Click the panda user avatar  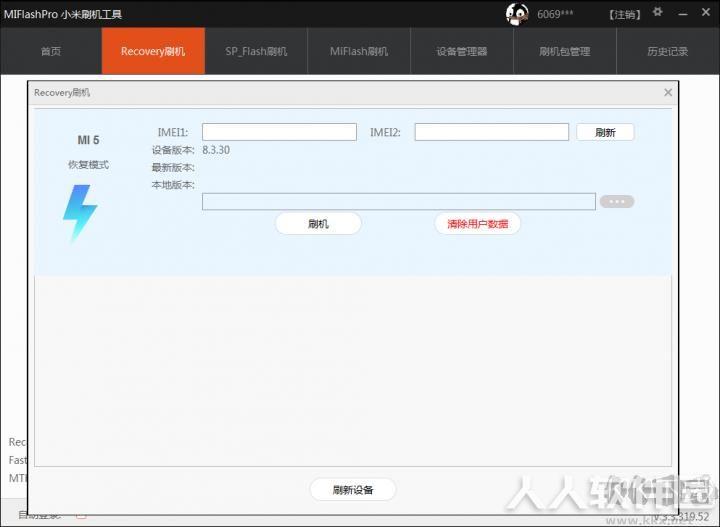(517, 14)
